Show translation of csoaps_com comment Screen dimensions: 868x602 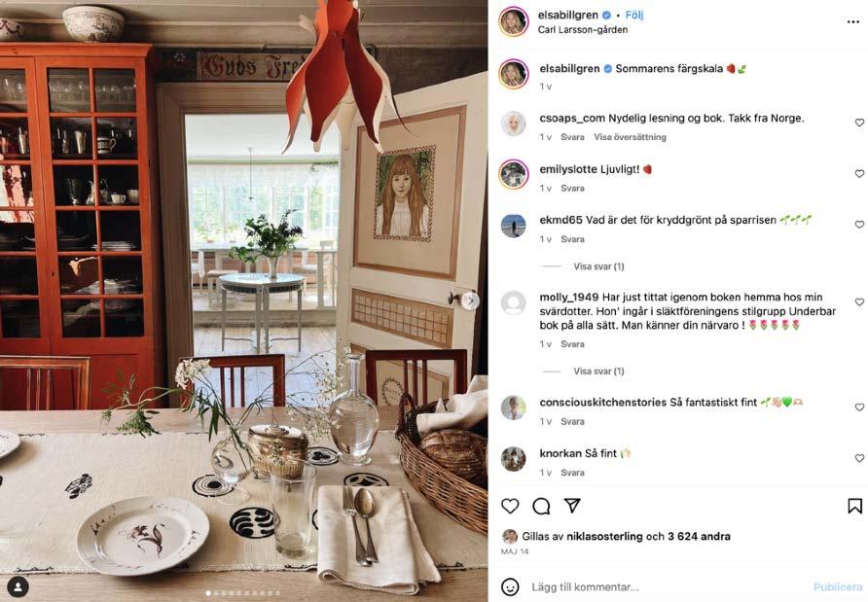630,137
